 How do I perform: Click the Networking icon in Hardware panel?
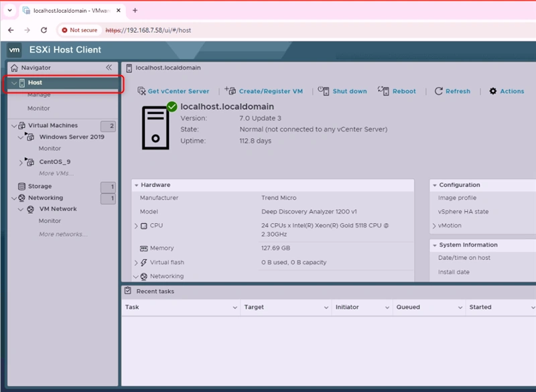[144, 277]
